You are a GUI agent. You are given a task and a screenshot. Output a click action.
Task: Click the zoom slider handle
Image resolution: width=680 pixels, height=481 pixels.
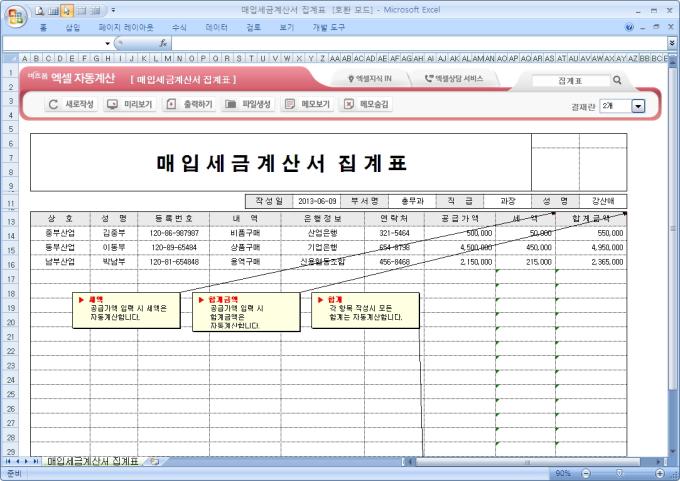(619, 473)
